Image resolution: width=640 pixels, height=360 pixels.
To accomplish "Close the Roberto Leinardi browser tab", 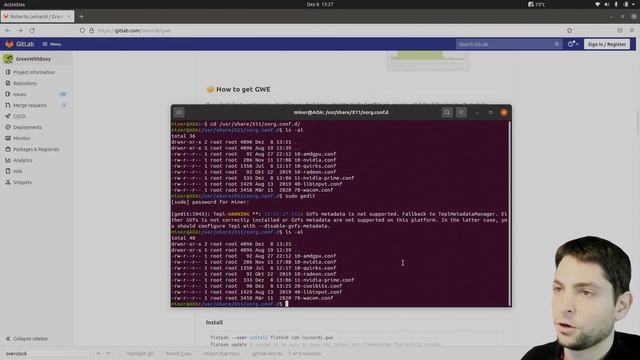I will coord(69,16).
